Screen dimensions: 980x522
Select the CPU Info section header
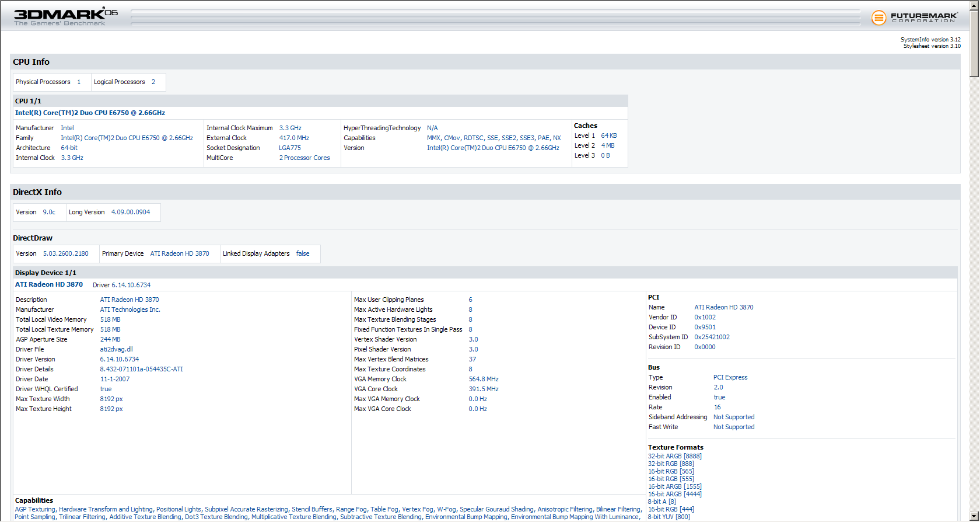tap(485, 62)
